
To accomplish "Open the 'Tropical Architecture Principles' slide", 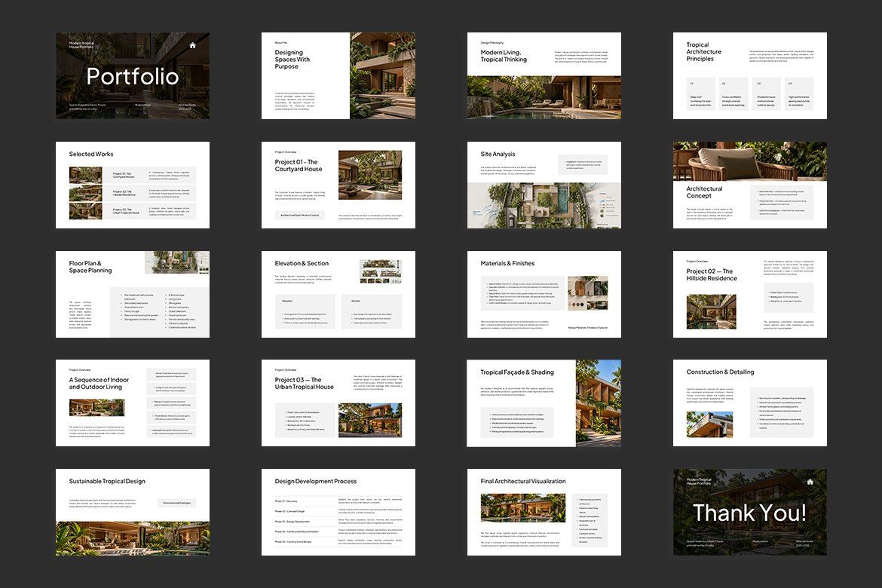I will (750, 75).
